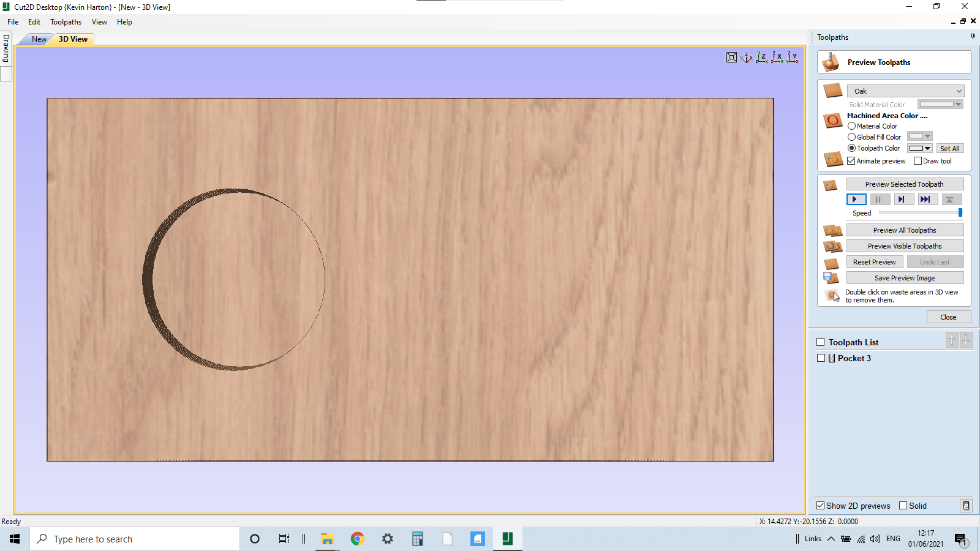Select the Material Color radio button

coord(851,126)
